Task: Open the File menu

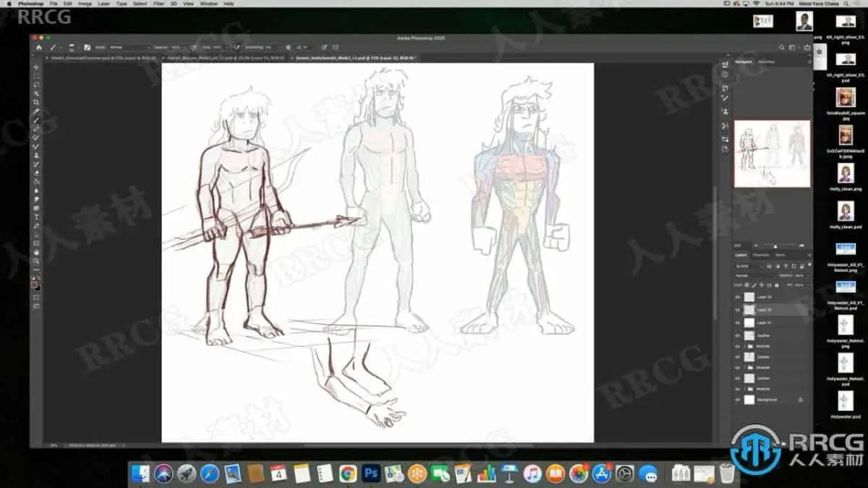Action: coord(53,4)
